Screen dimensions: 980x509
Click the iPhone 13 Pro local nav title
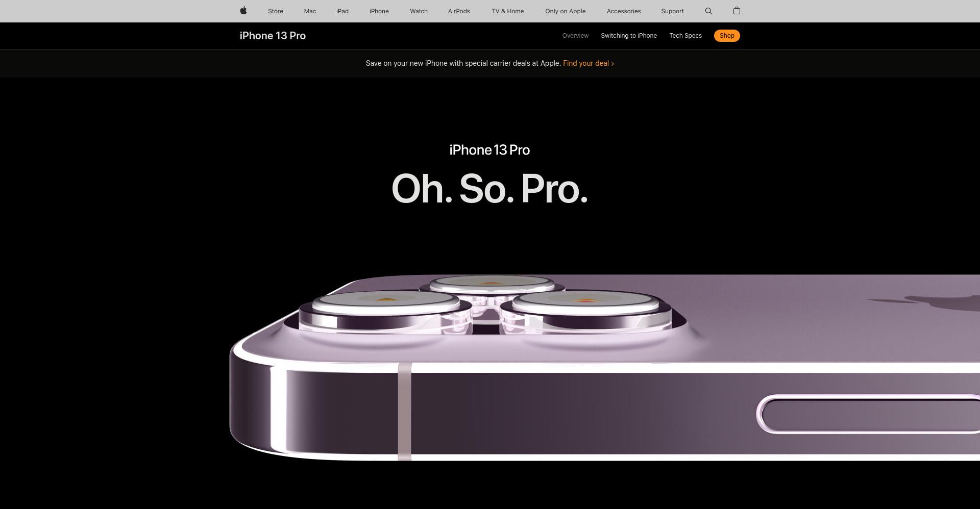click(x=273, y=36)
